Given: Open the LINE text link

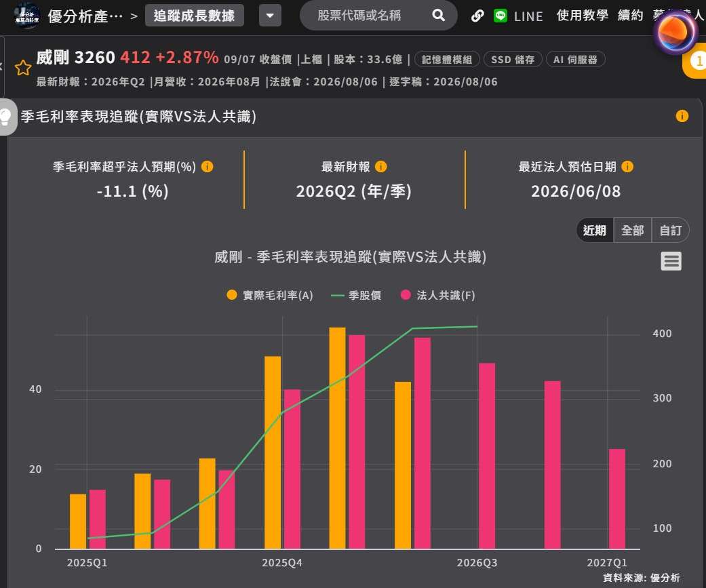Looking at the screenshot, I should [x=528, y=17].
